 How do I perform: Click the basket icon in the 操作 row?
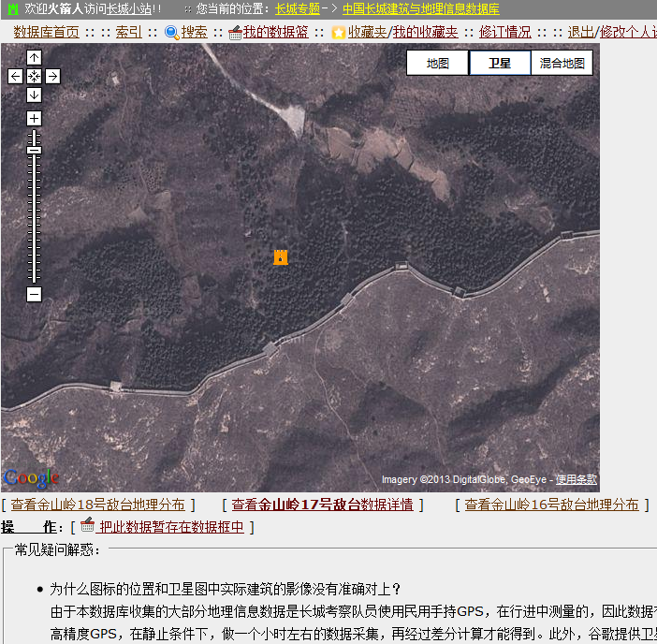click(87, 524)
